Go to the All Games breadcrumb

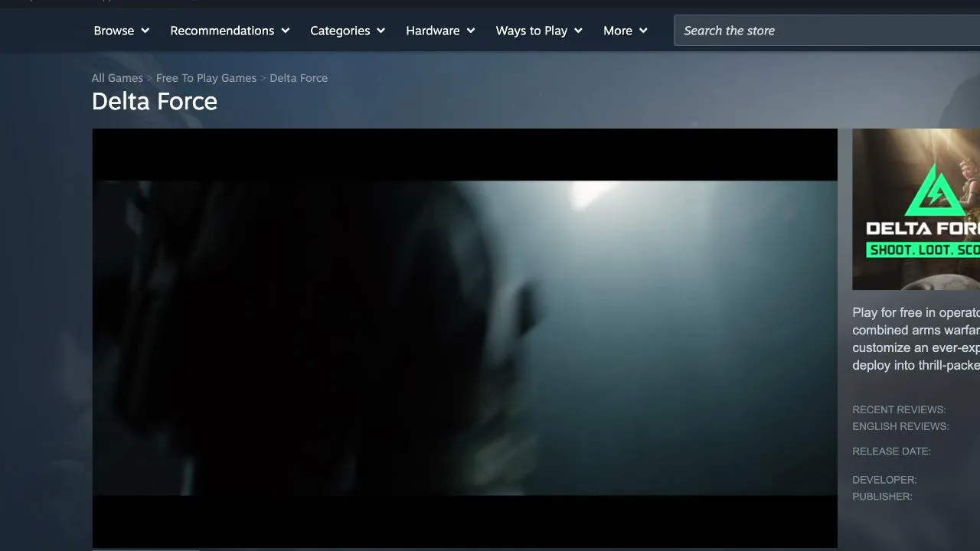click(117, 78)
